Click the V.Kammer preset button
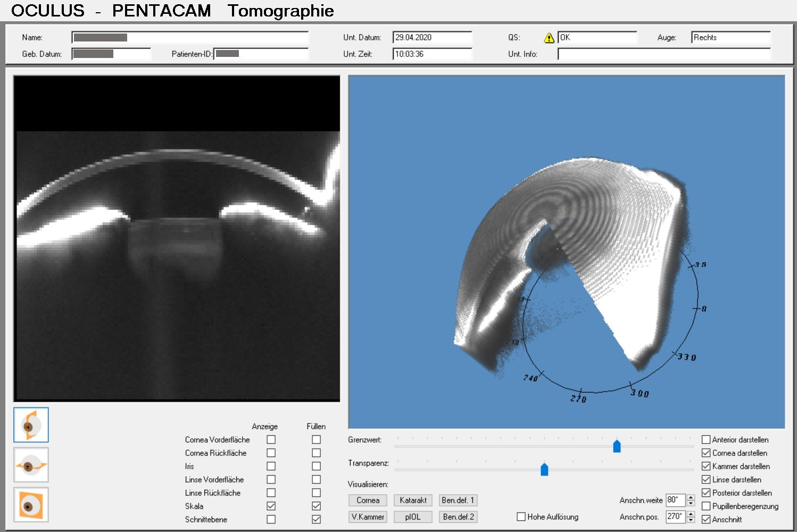This screenshot has height=532, width=797. pyautogui.click(x=368, y=517)
